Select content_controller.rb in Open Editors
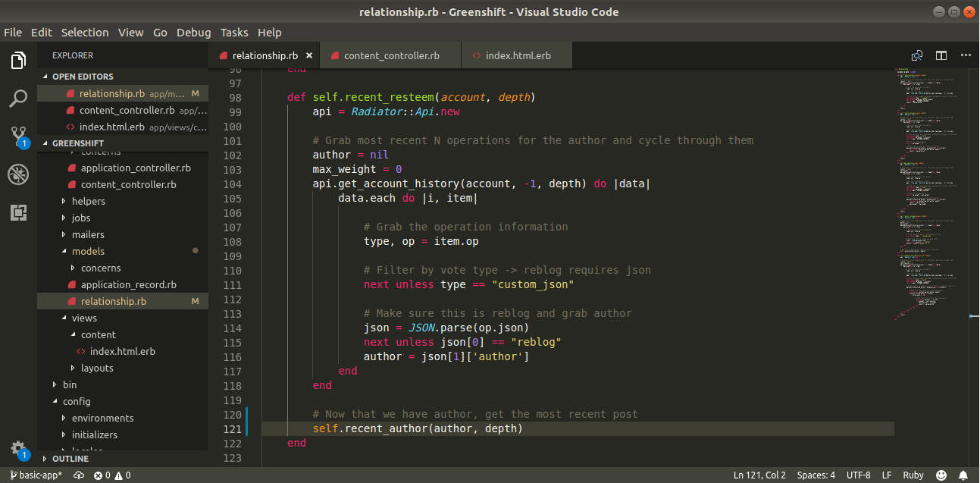 point(123,110)
